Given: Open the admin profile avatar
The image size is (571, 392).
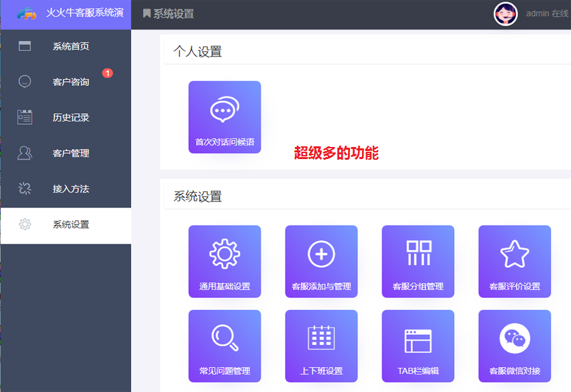Looking at the screenshot, I should [x=505, y=13].
